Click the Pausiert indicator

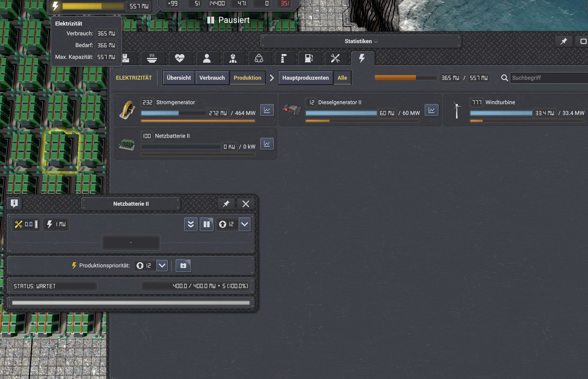click(x=229, y=20)
